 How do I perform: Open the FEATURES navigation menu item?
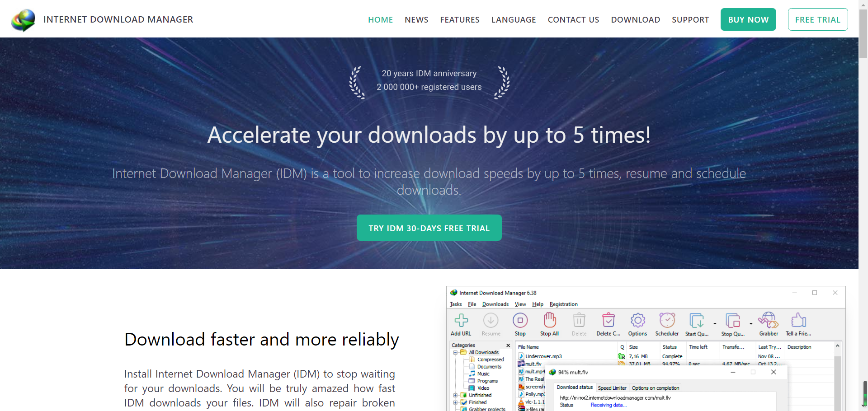tap(459, 20)
